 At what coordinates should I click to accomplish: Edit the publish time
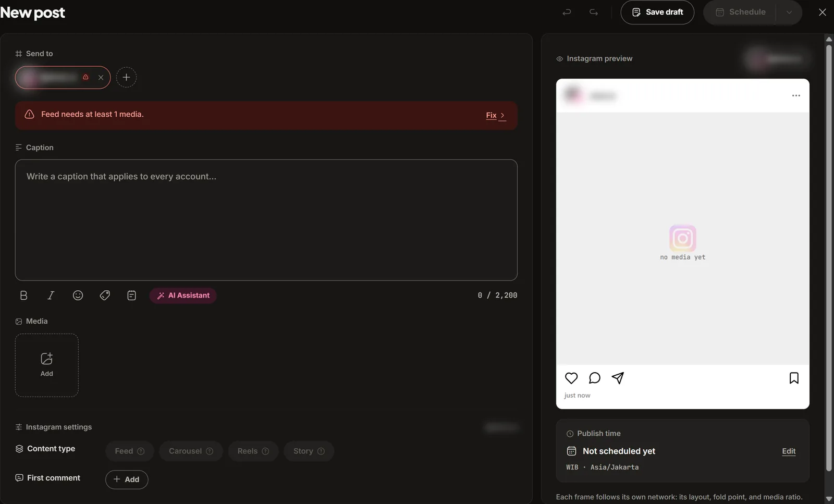coord(789,451)
